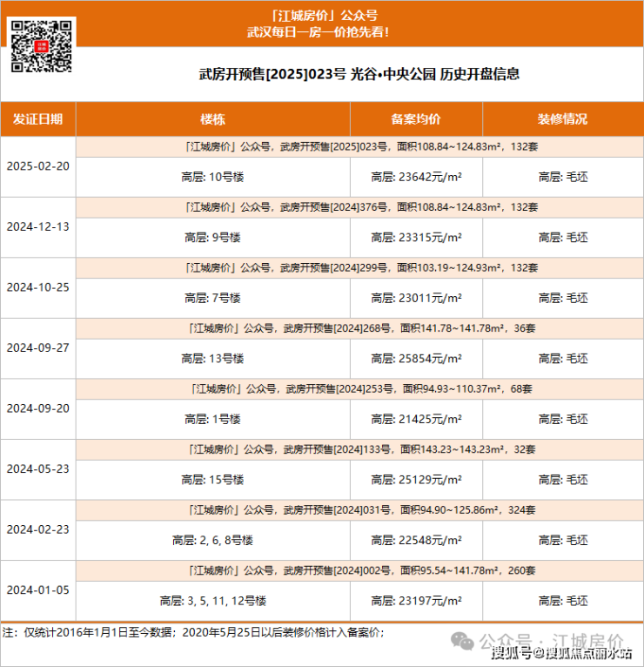Click the date 2024-09-27
This screenshot has width=644, height=667.
click(37, 348)
